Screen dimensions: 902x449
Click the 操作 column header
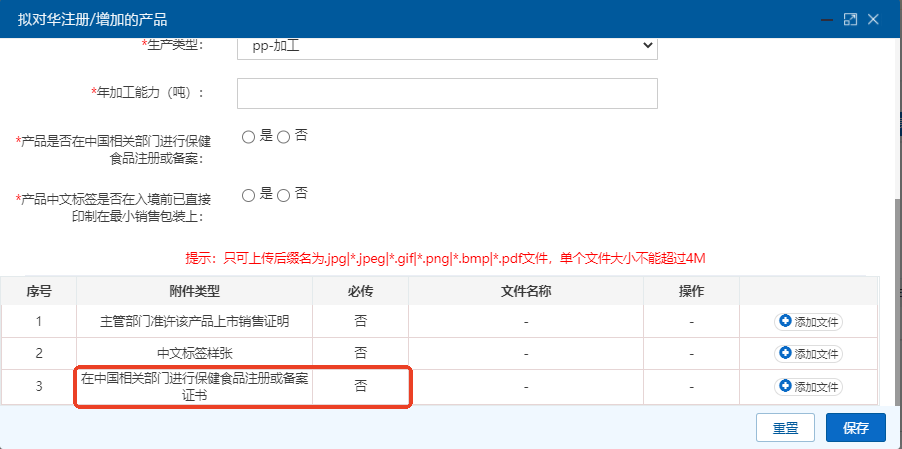click(x=692, y=291)
